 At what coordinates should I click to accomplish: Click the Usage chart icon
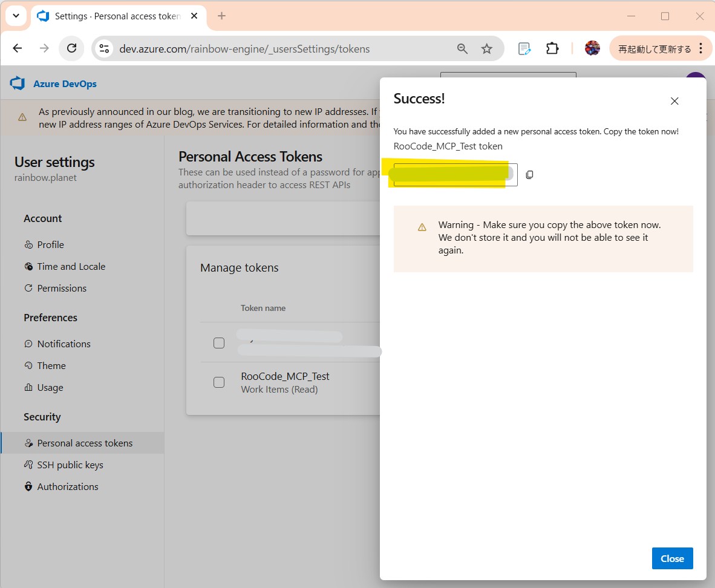pyautogui.click(x=28, y=387)
